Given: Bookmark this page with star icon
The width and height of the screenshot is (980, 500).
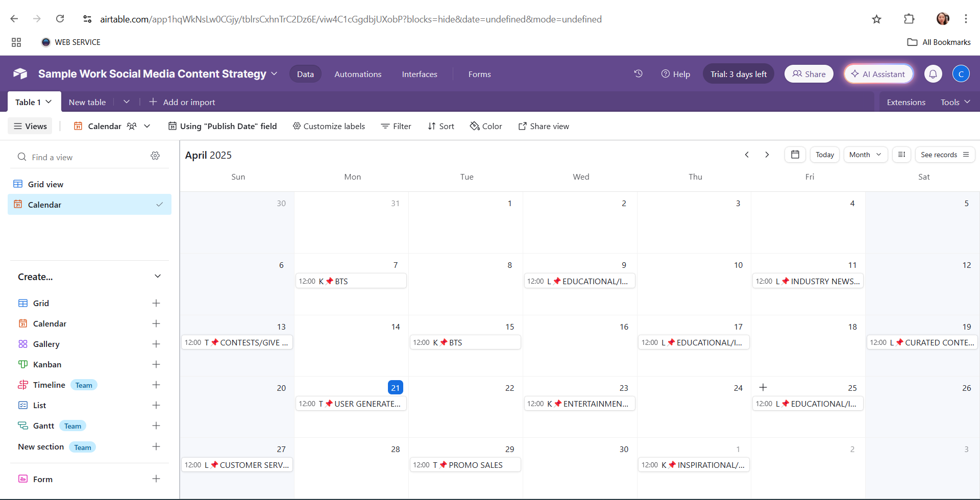Looking at the screenshot, I should coord(876,19).
